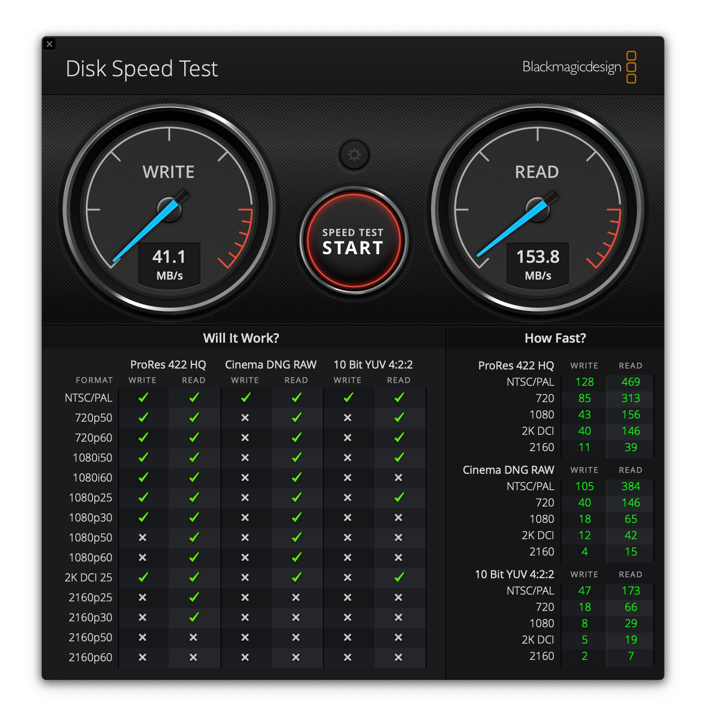Click the READ label on right gauge

[x=537, y=172]
